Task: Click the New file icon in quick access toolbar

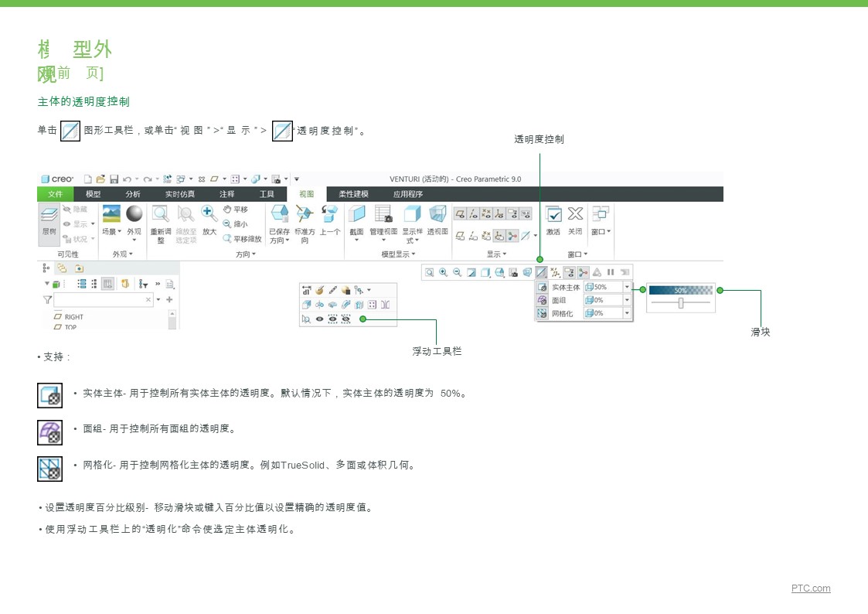Action: [x=87, y=179]
